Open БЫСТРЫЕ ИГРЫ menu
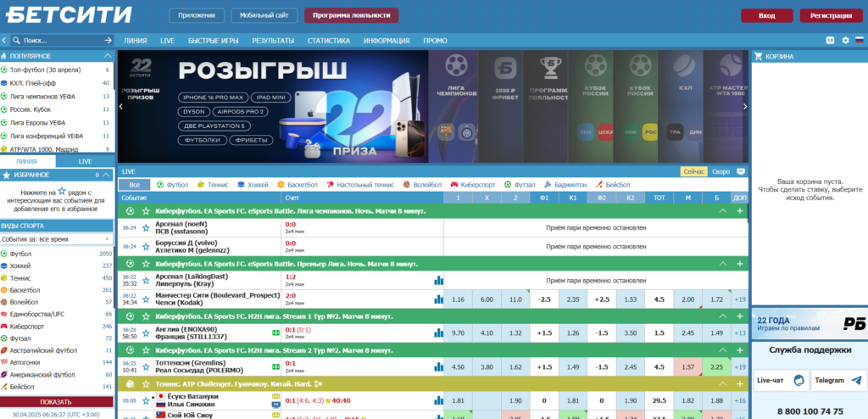The height and width of the screenshot is (419, 868). click(x=213, y=41)
